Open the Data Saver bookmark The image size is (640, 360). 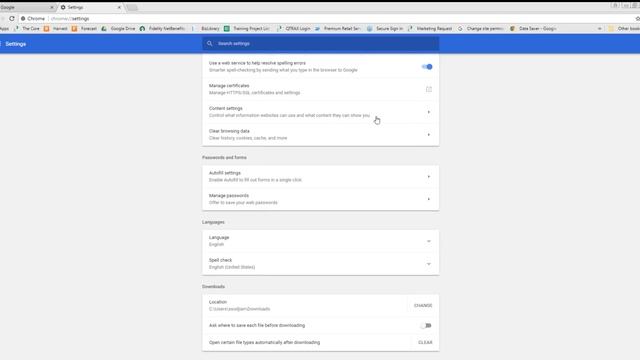pos(533,29)
